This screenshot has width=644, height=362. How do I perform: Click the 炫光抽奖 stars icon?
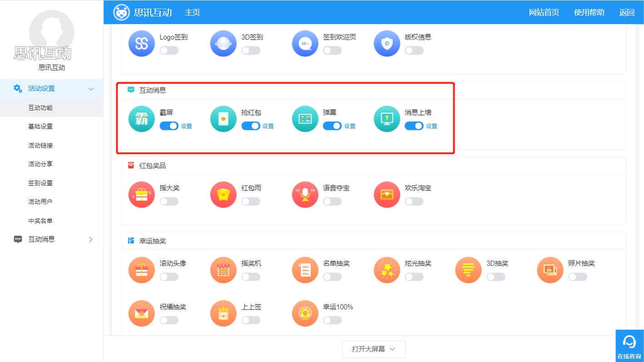point(387,270)
